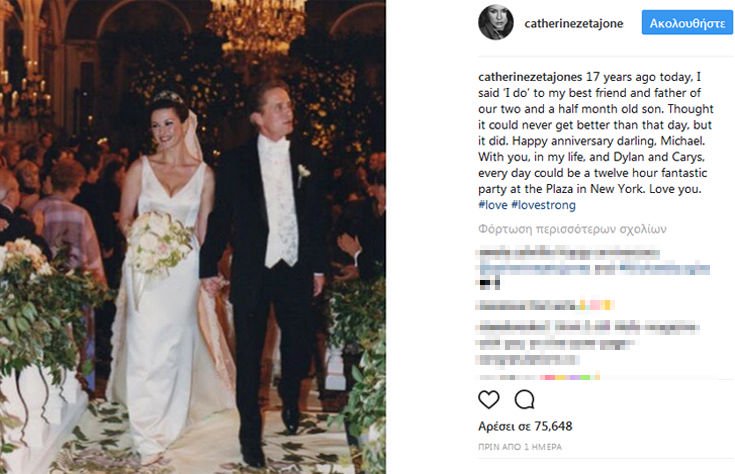
Task: Click the comment speech bubble icon
Action: (x=523, y=400)
